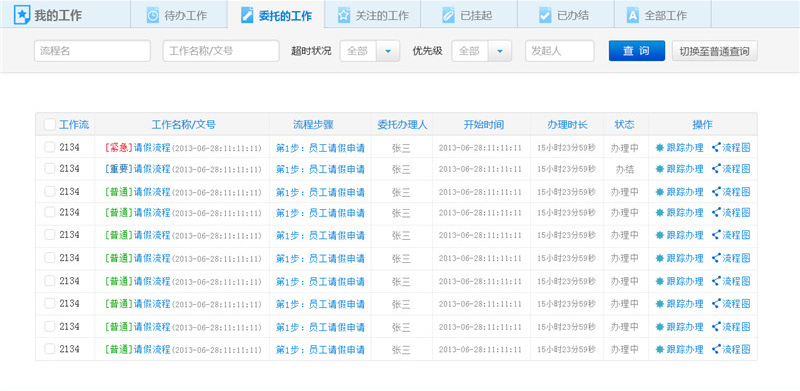Go to the 已办结 tab

pos(566,15)
